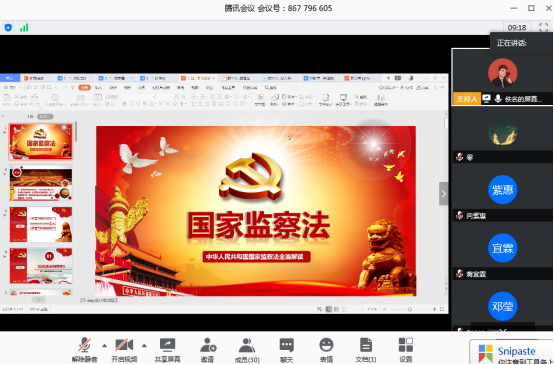Click the 邓莹 participant avatar
The width and height of the screenshot is (554, 365).
point(502,306)
